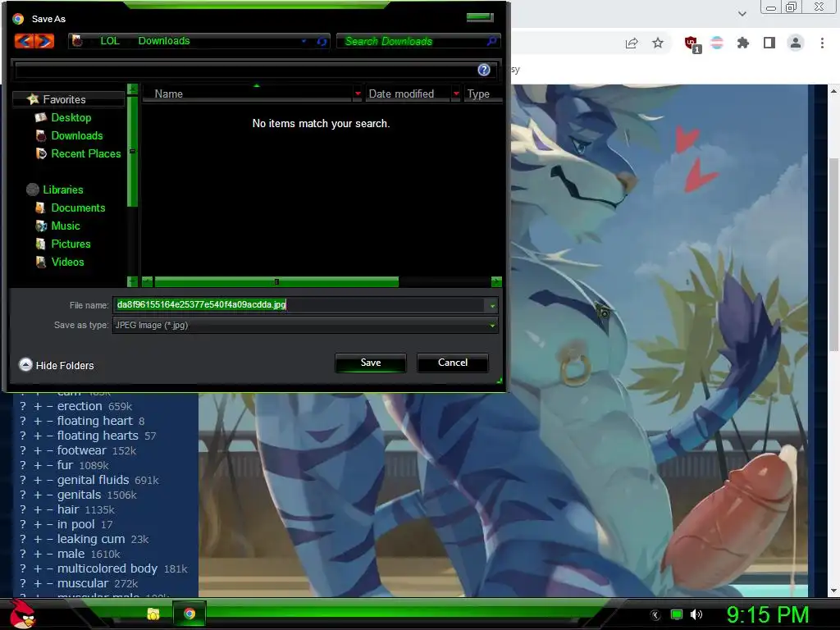Click the share icon in Chrome's address bar
The image size is (840, 630).
click(x=632, y=43)
